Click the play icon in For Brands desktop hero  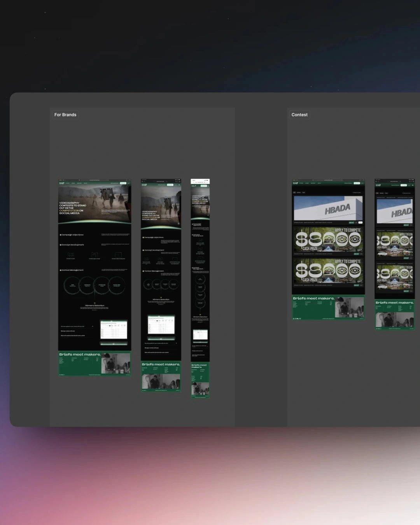pos(111,195)
